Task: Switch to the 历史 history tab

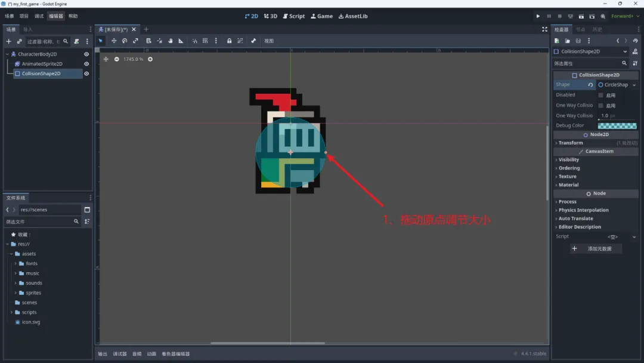Action: (597, 30)
